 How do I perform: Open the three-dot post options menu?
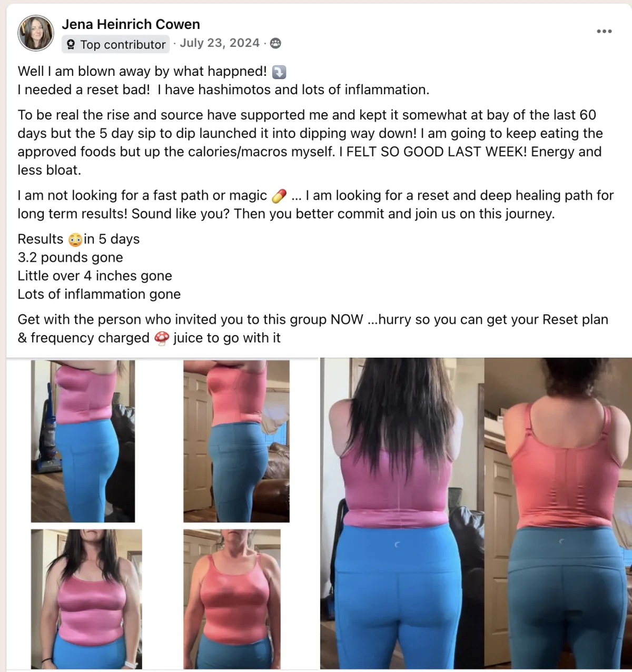pos(604,31)
